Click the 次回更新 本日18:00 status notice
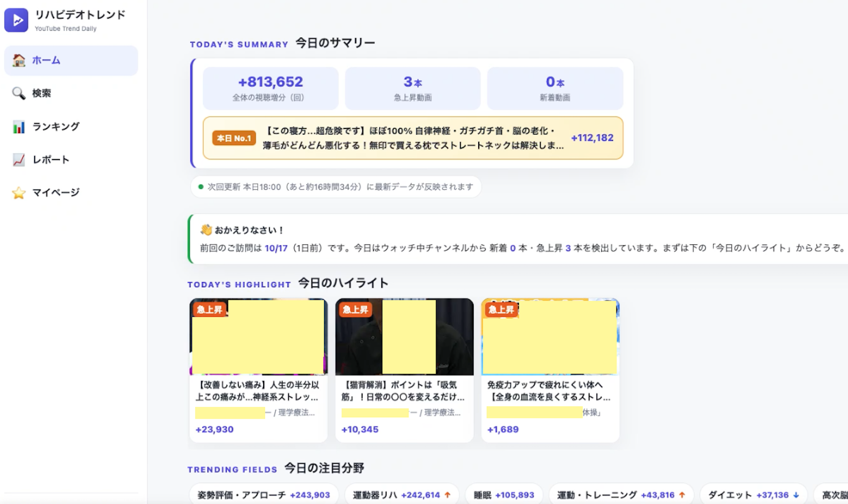The height and width of the screenshot is (504, 848). (336, 187)
